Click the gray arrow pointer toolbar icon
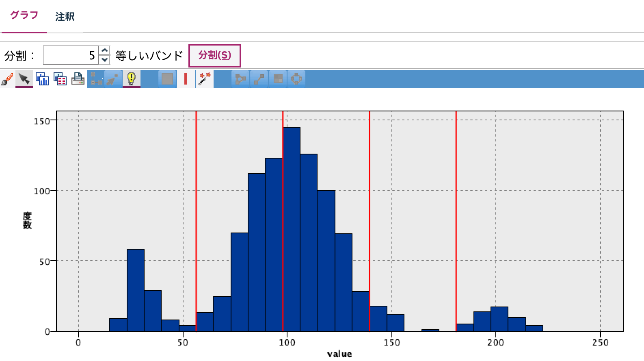This screenshot has height=361, width=644. pyautogui.click(x=113, y=78)
